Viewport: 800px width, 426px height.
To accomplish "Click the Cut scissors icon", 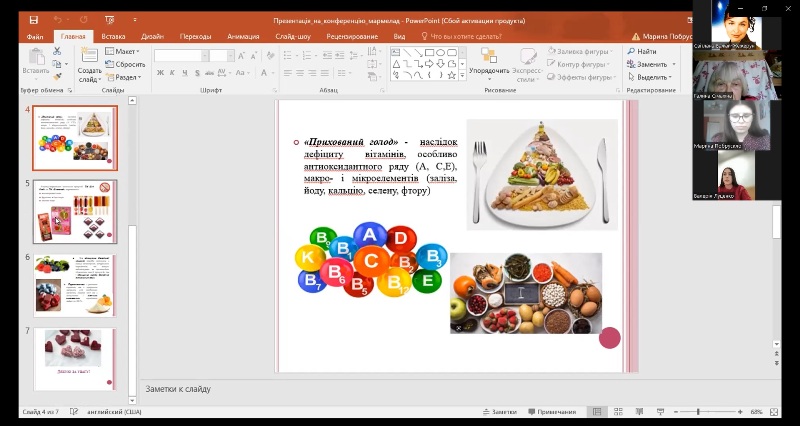I will click(58, 51).
